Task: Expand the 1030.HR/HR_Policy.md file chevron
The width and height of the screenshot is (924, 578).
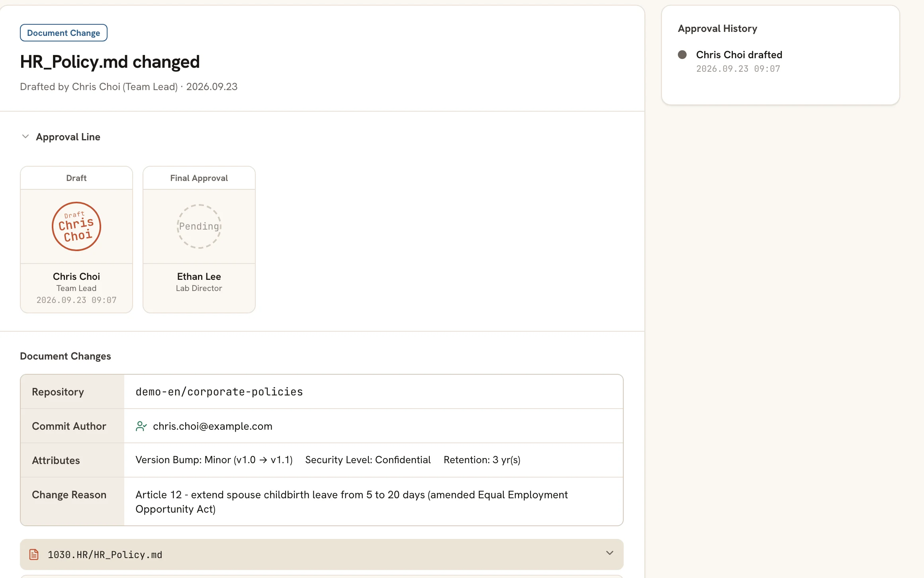Action: pyautogui.click(x=609, y=553)
